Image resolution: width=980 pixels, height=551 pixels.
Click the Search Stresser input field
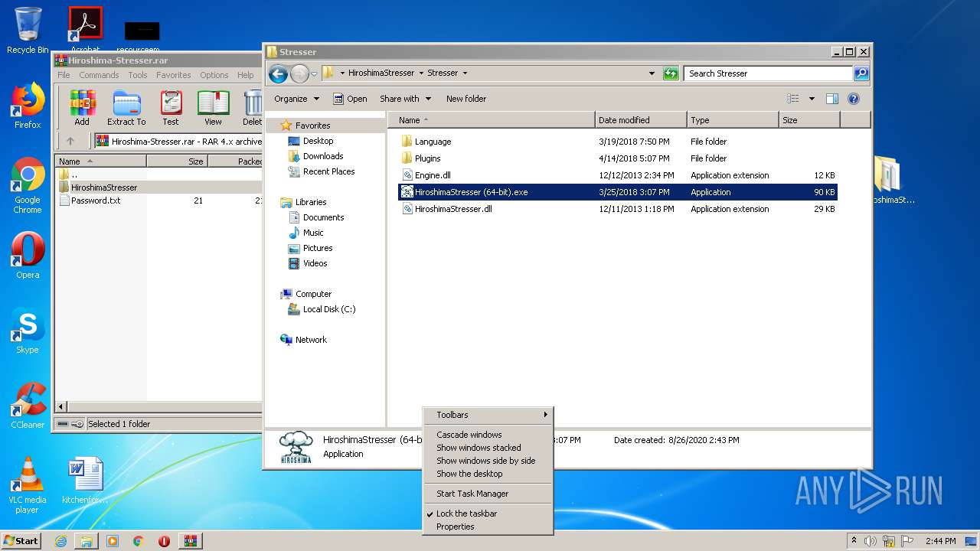coord(768,73)
